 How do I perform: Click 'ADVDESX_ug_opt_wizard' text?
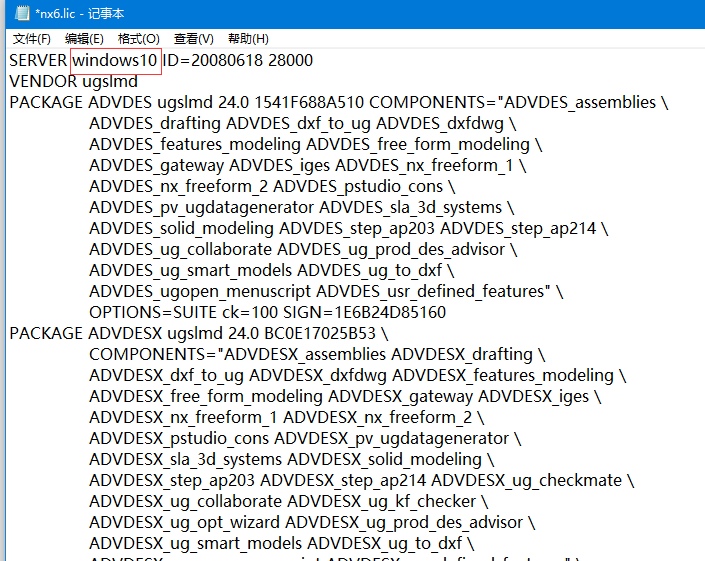[x=184, y=522]
